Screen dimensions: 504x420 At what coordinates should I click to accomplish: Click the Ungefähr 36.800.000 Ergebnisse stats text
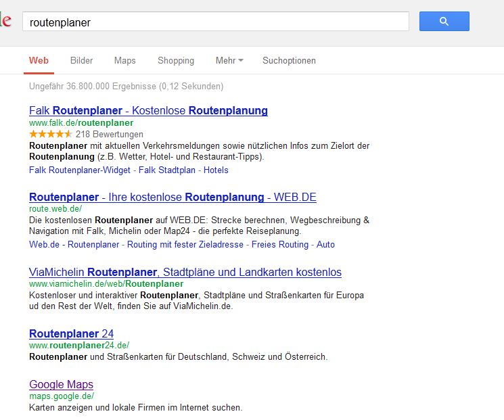coord(126,86)
